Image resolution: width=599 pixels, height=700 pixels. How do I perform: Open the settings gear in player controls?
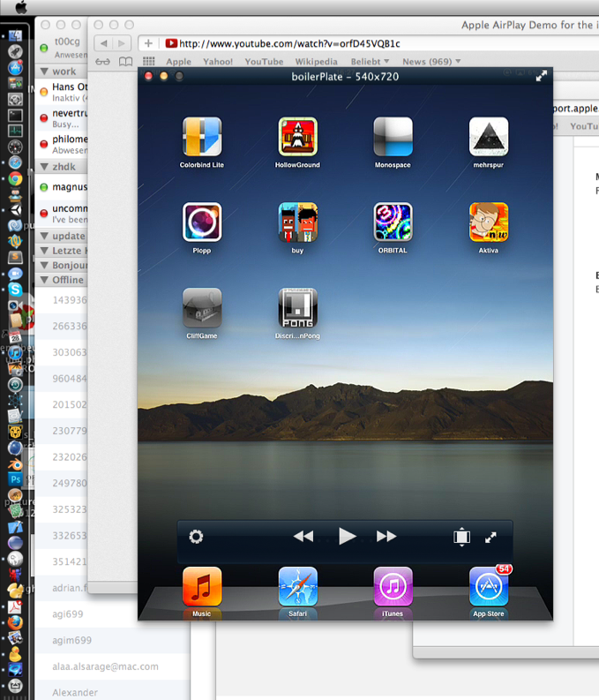pos(196,536)
